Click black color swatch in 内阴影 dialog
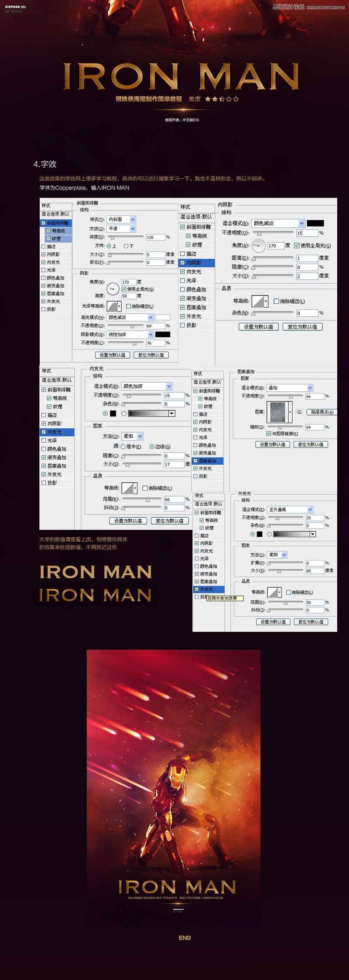349x980 pixels. point(315,223)
